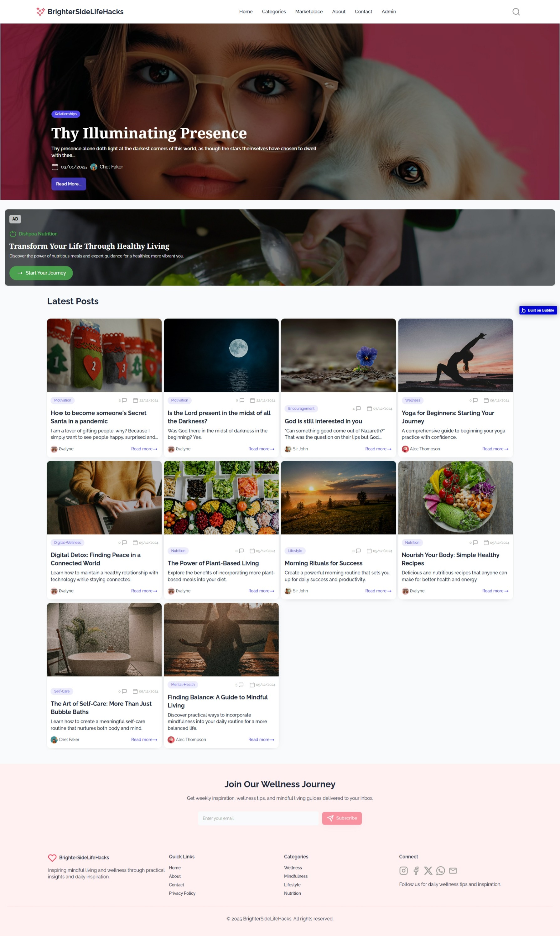Click footer Home quick link
The image size is (560, 936).
[x=175, y=868]
